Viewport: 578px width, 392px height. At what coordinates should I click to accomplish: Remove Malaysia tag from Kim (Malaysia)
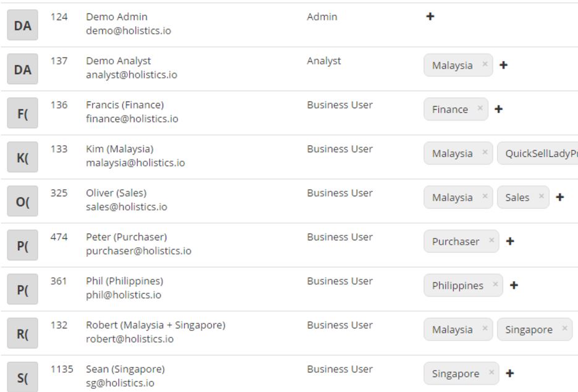click(x=485, y=153)
